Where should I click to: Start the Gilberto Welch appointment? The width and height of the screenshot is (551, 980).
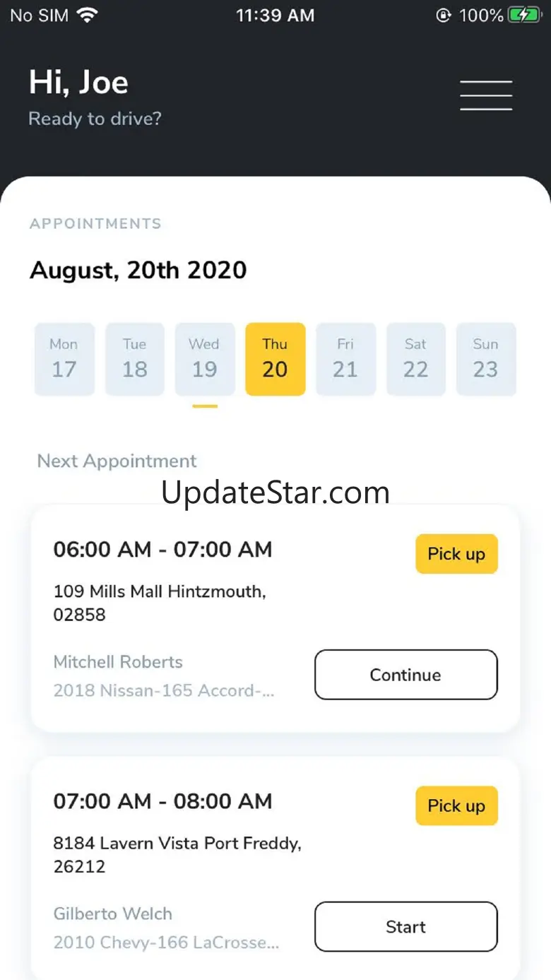(405, 926)
